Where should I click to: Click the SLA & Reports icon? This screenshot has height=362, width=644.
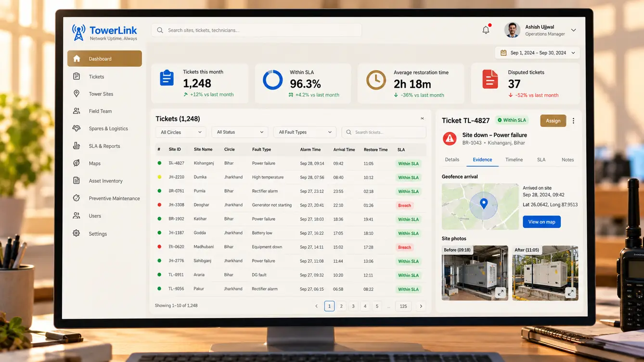click(x=77, y=146)
